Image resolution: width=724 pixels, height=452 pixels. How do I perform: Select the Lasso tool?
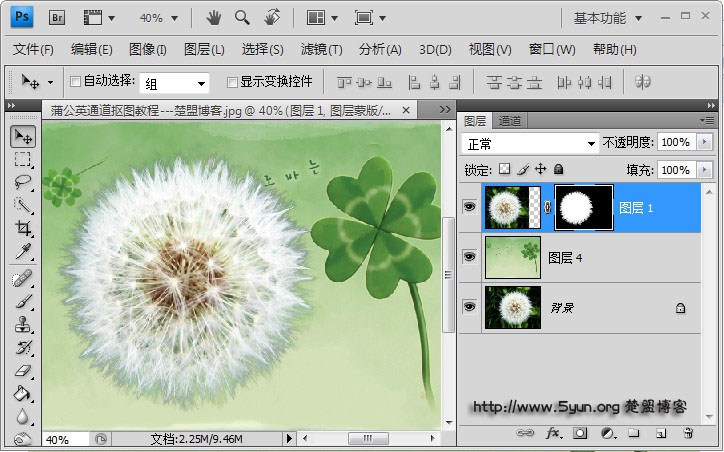[x=23, y=181]
